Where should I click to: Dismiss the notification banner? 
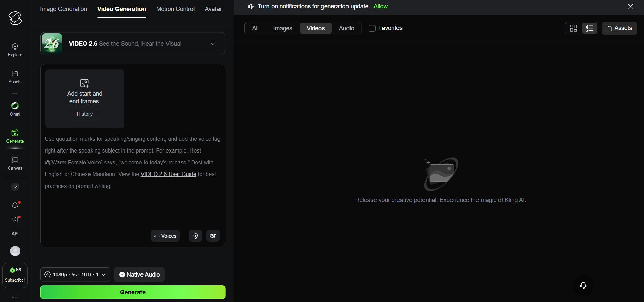click(630, 6)
